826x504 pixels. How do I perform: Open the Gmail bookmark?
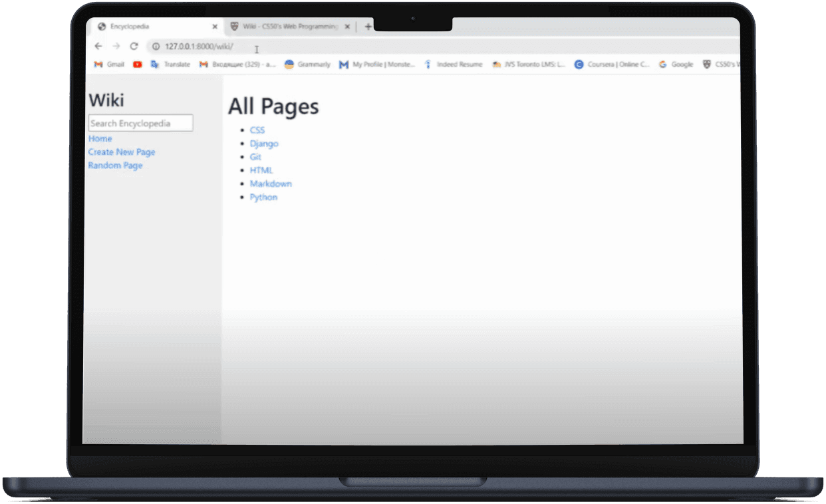(x=109, y=64)
